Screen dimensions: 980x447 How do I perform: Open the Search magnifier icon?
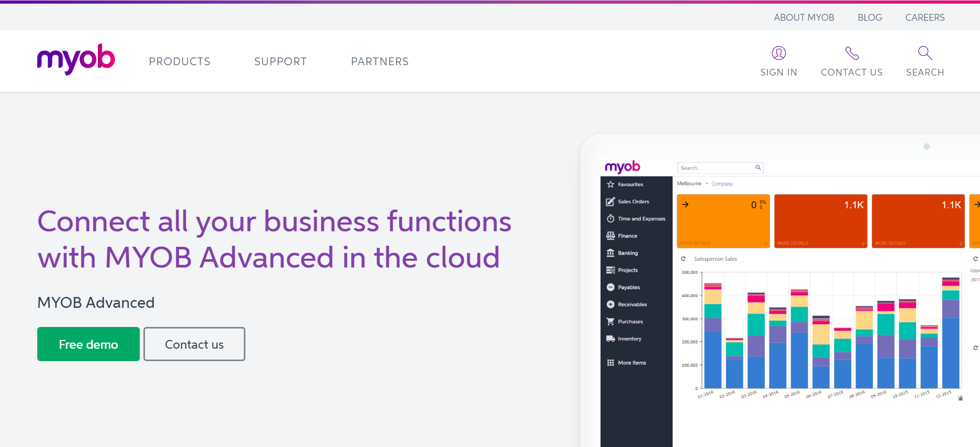coord(925,53)
